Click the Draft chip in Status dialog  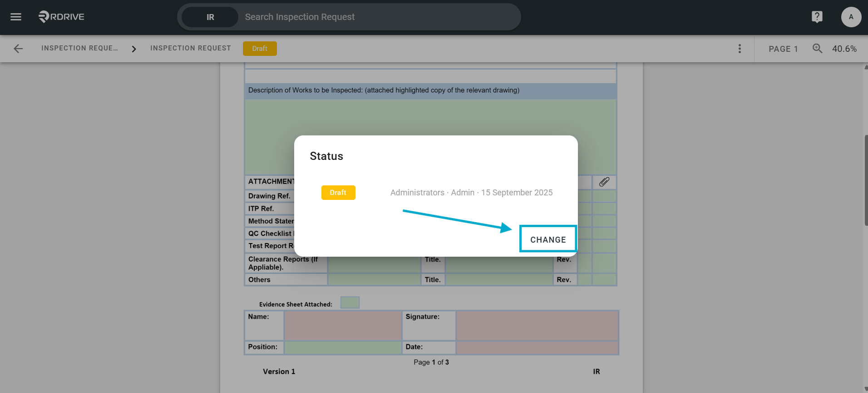point(338,193)
